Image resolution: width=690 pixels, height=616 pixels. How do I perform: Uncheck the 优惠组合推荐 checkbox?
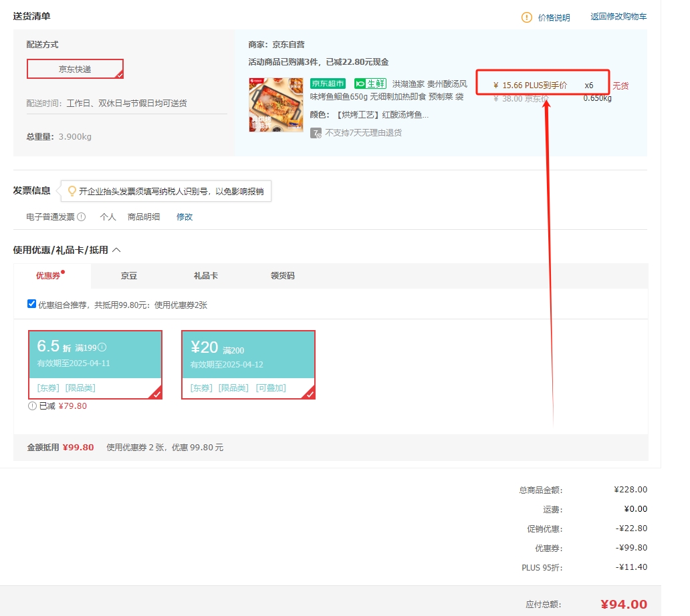pos(31,304)
